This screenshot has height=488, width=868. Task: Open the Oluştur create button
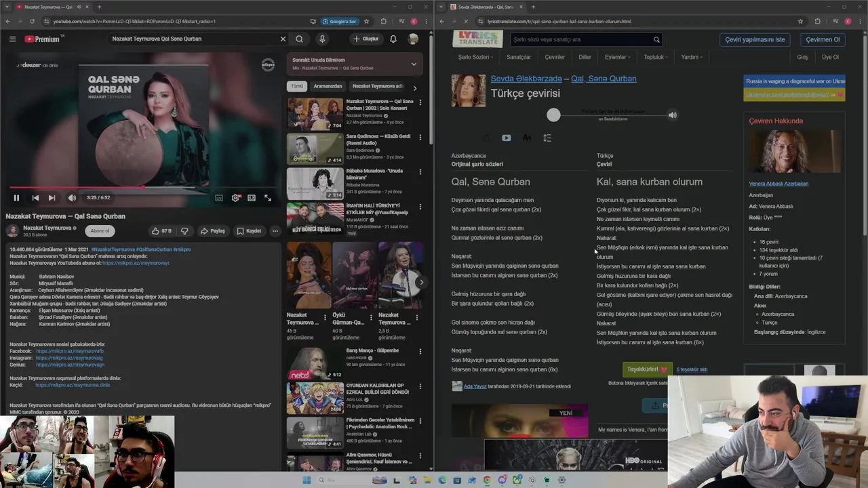coord(366,39)
